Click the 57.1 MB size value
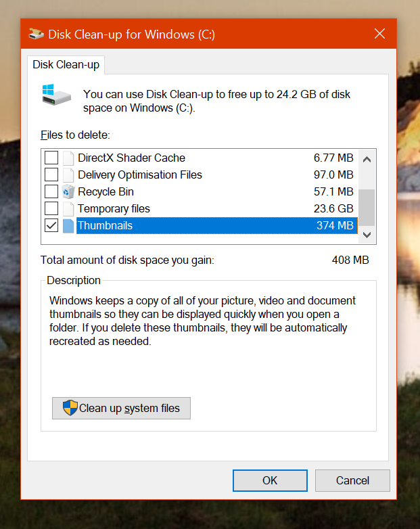The width and height of the screenshot is (420, 529). pyautogui.click(x=333, y=191)
